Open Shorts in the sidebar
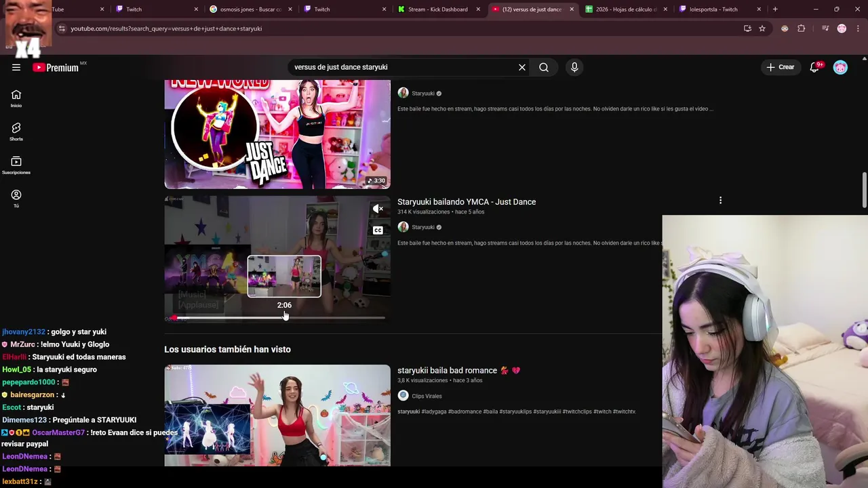The width and height of the screenshot is (868, 488). (x=16, y=132)
